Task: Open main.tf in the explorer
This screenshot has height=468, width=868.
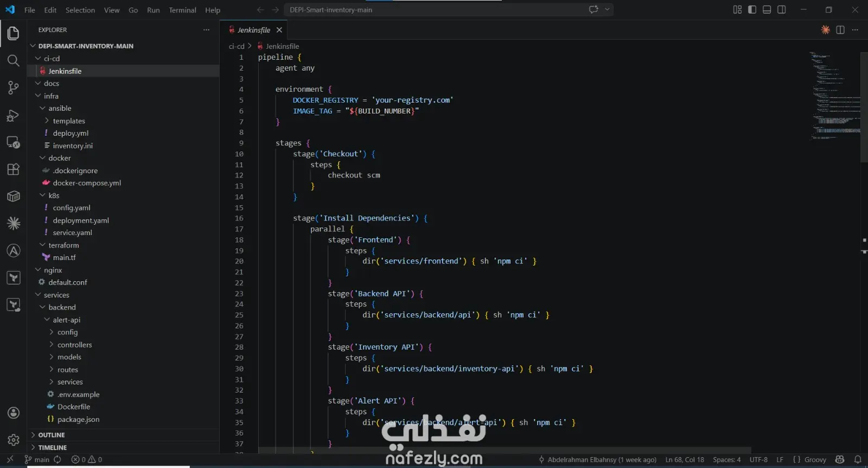Action: click(x=64, y=258)
